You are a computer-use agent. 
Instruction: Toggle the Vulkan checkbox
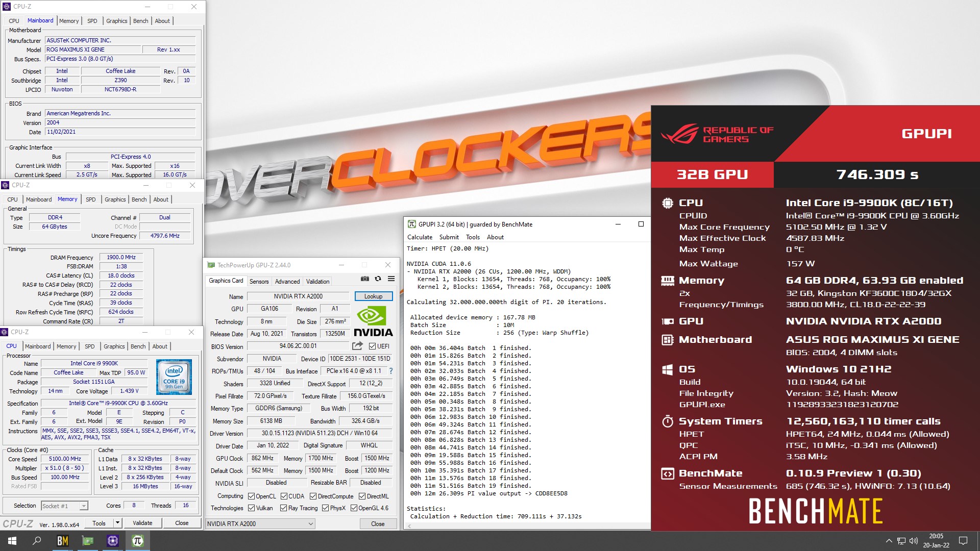(x=251, y=508)
